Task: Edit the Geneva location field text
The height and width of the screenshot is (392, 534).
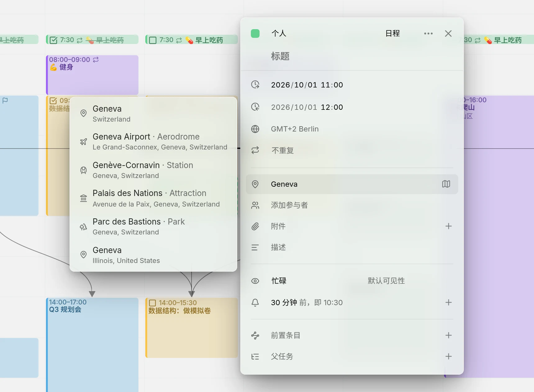Action: pyautogui.click(x=352, y=184)
